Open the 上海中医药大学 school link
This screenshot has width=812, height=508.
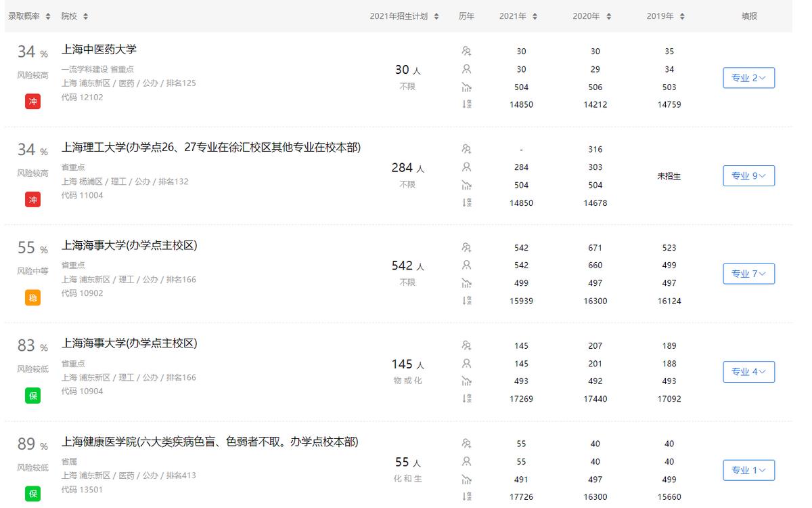(99, 49)
